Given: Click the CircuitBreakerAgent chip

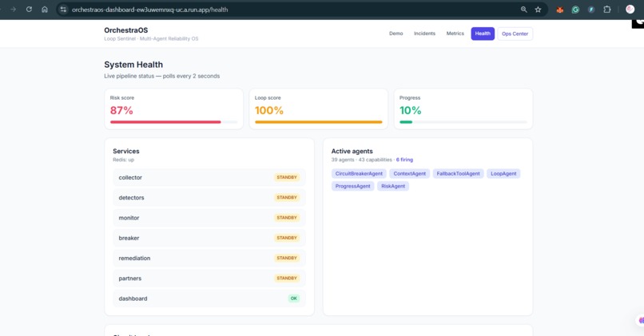Looking at the screenshot, I should [x=359, y=173].
